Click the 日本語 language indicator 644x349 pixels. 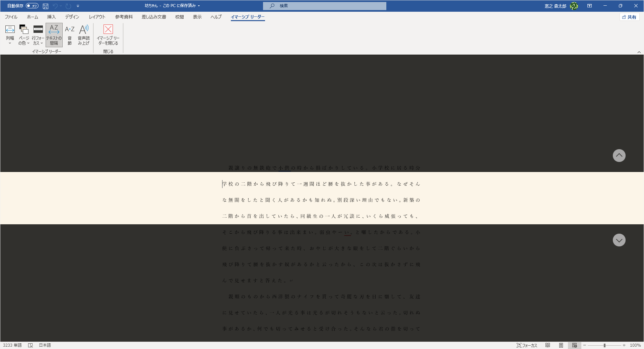pyautogui.click(x=45, y=345)
